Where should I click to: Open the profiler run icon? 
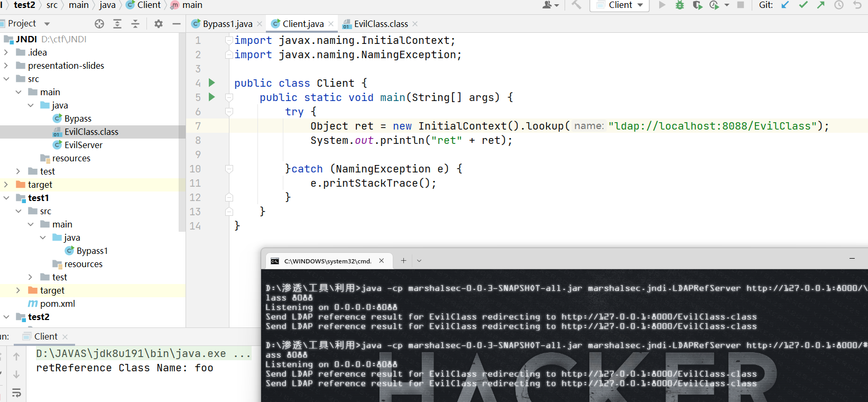point(714,5)
